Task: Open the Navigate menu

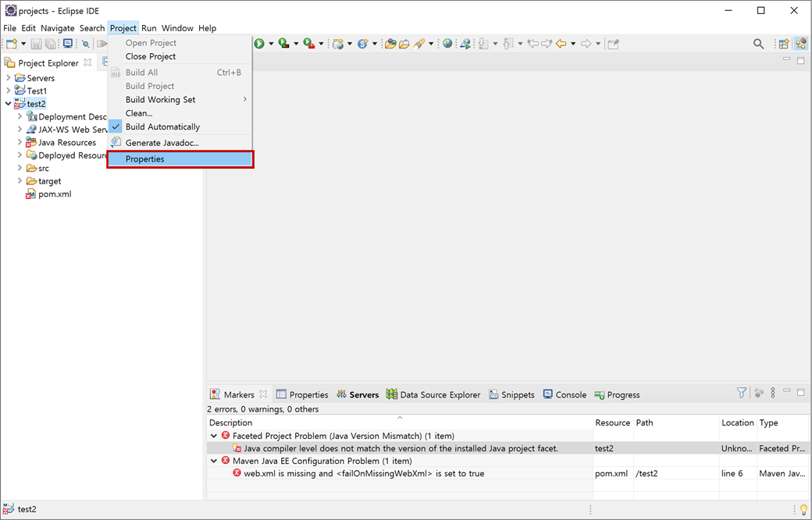Action: pyautogui.click(x=58, y=28)
